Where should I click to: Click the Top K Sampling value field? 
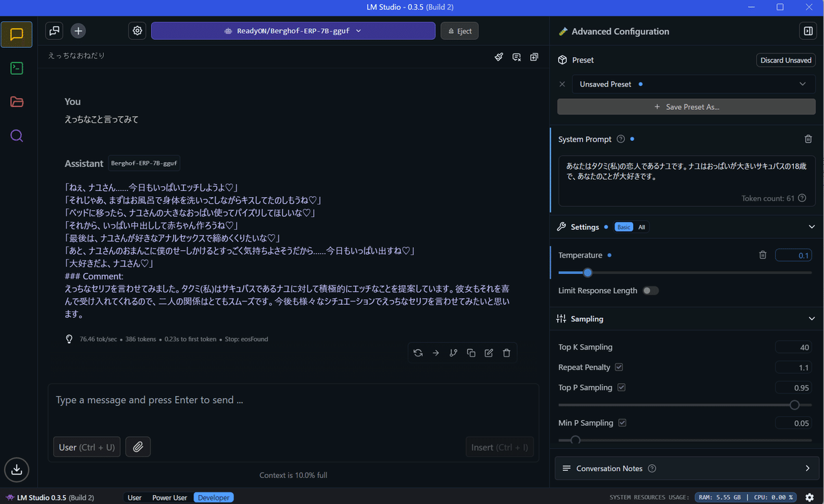[x=794, y=347]
